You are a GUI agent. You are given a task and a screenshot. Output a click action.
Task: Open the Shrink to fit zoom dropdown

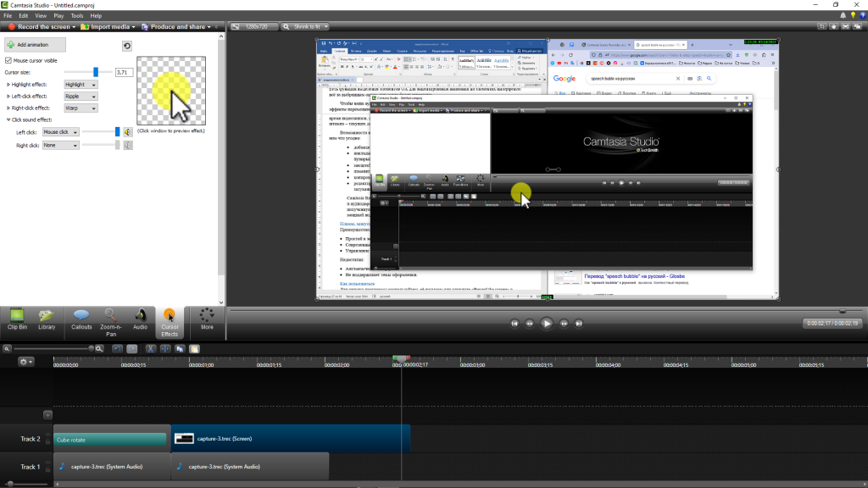point(308,27)
